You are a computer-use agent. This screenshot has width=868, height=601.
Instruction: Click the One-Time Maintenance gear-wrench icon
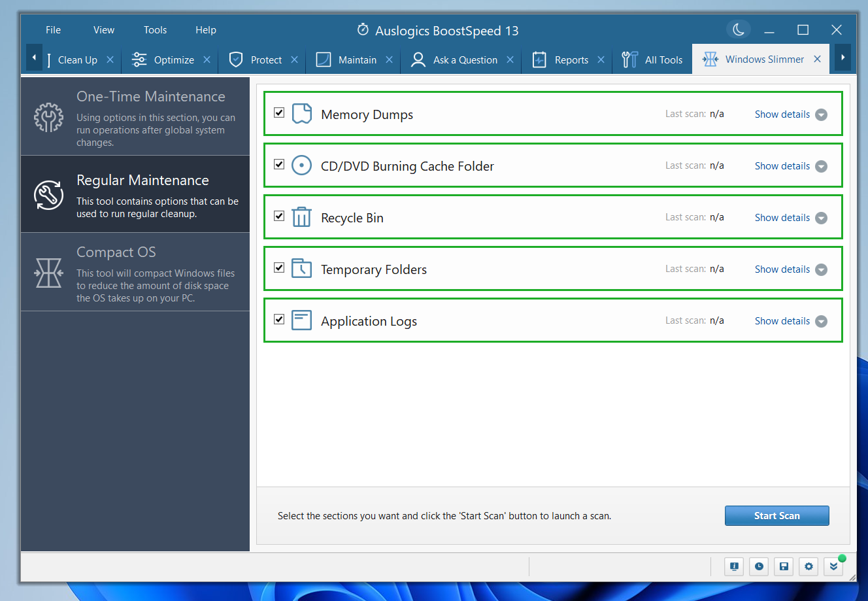click(x=49, y=118)
